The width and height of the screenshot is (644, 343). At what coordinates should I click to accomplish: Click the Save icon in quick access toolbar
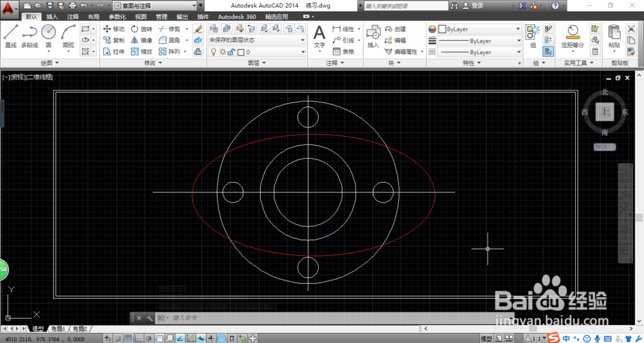50,5
